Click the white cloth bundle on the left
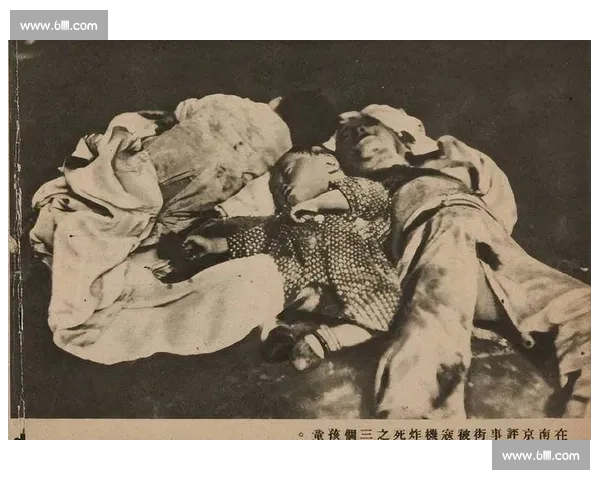Screen dimensions: 600x480 coord(110,190)
